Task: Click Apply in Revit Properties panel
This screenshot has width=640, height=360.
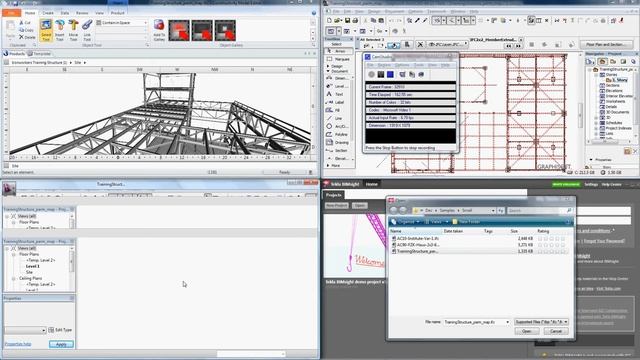Action: pyautogui.click(x=61, y=344)
